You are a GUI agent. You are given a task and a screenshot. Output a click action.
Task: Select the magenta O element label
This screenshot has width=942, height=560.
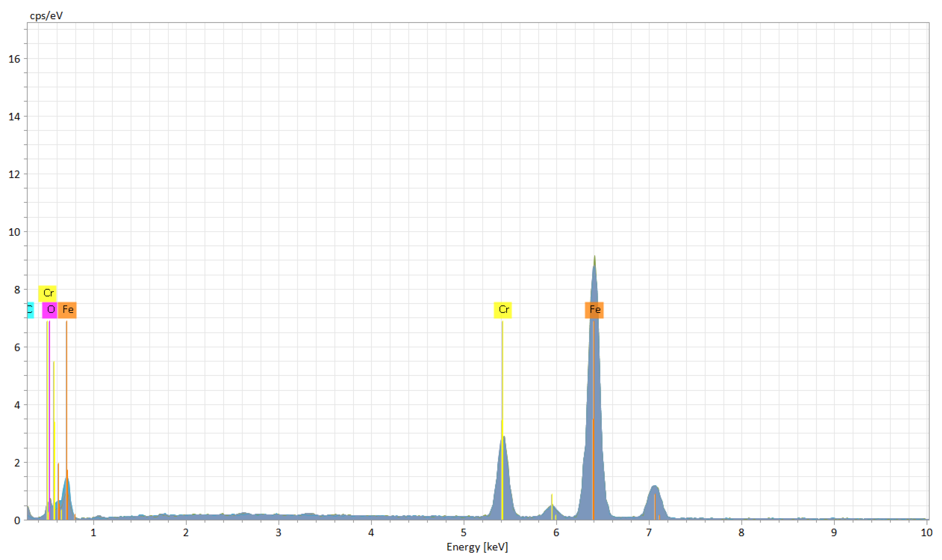(50, 310)
